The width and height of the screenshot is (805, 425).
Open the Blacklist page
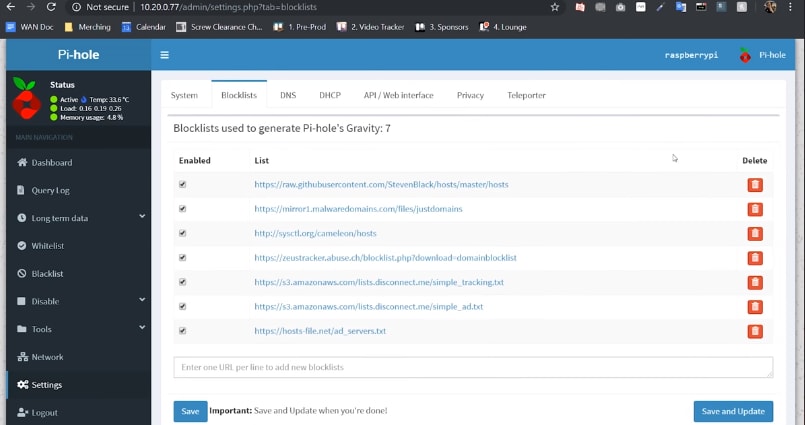(79, 274)
